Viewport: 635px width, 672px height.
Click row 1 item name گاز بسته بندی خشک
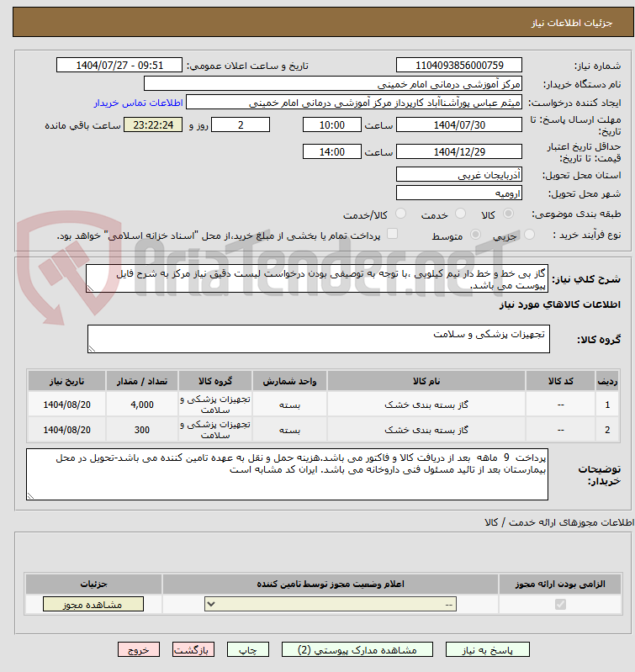426,405
